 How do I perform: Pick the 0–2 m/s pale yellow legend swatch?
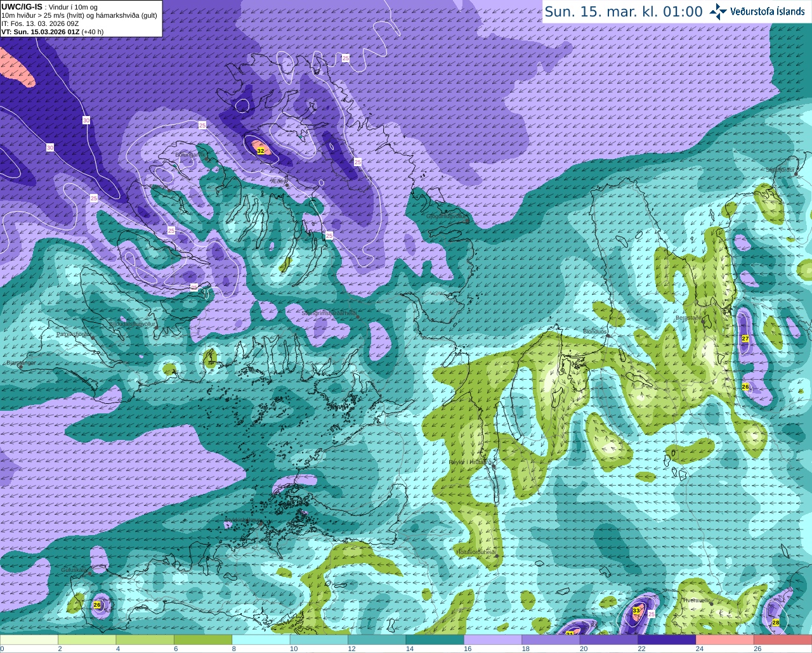(x=29, y=640)
